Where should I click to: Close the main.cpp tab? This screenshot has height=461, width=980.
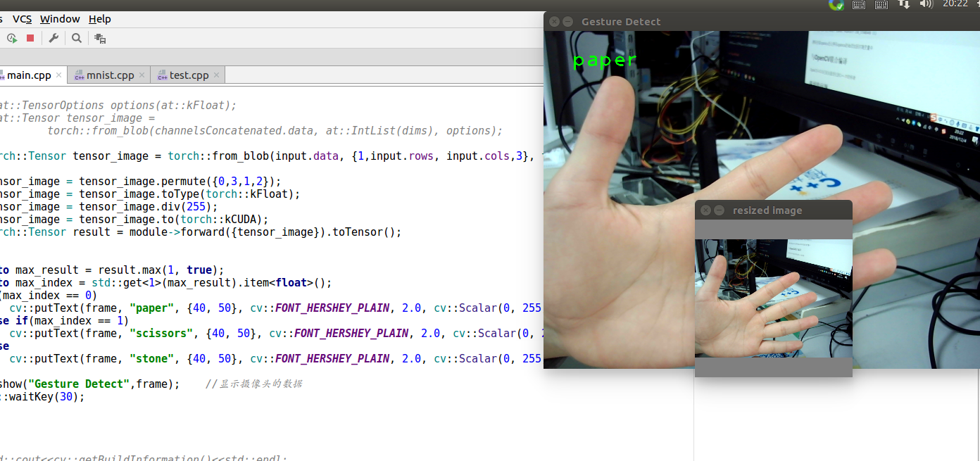pos(58,75)
